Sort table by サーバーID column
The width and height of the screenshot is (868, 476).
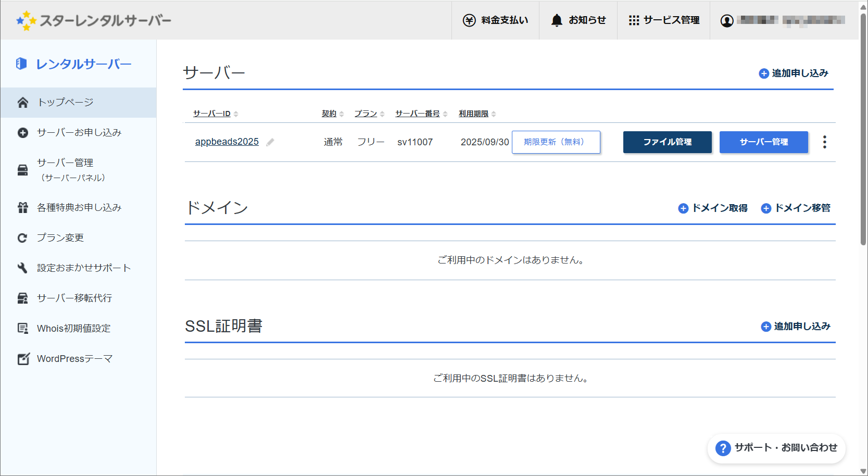pos(216,114)
